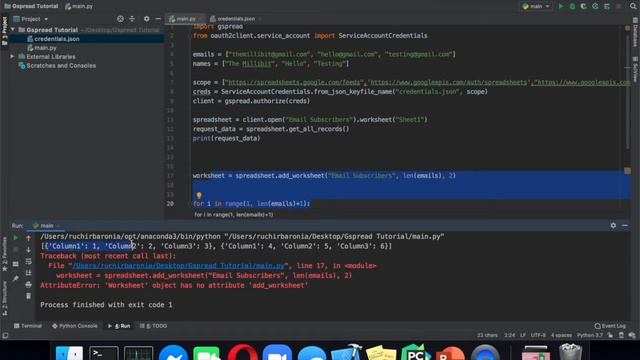Clear all Run console output trash icon

(29, 296)
